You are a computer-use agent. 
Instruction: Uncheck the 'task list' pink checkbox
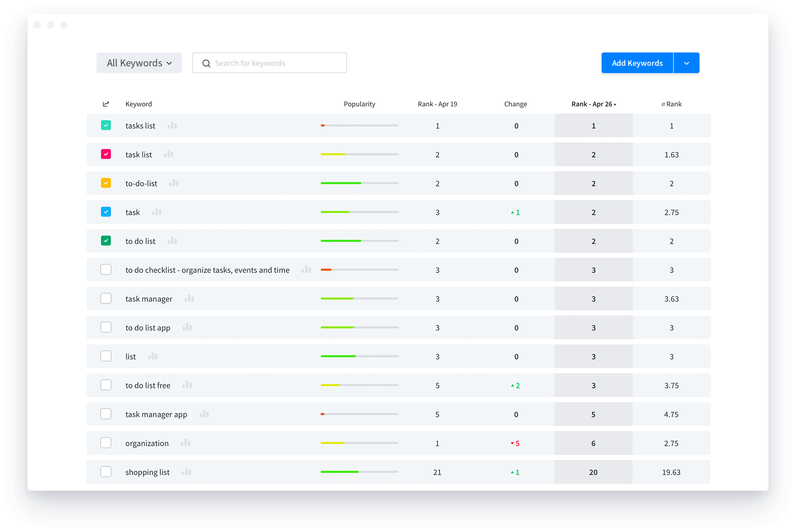[106, 154]
